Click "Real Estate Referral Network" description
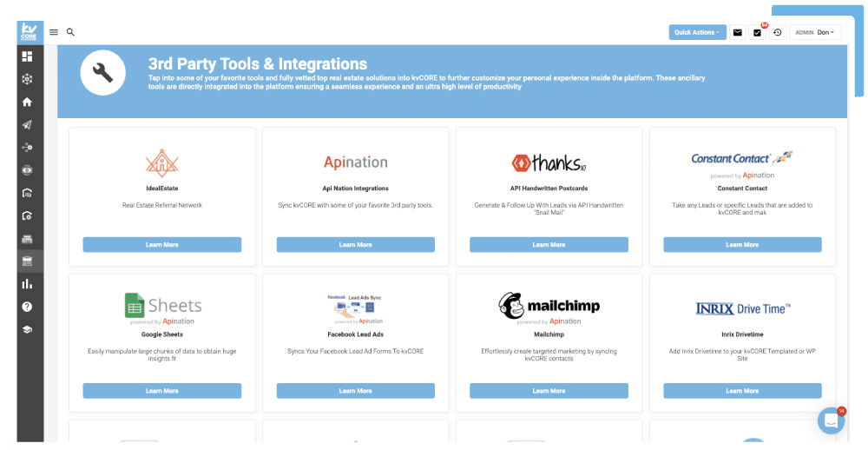Image resolution: width=868 pixels, height=450 pixels. 162,205
